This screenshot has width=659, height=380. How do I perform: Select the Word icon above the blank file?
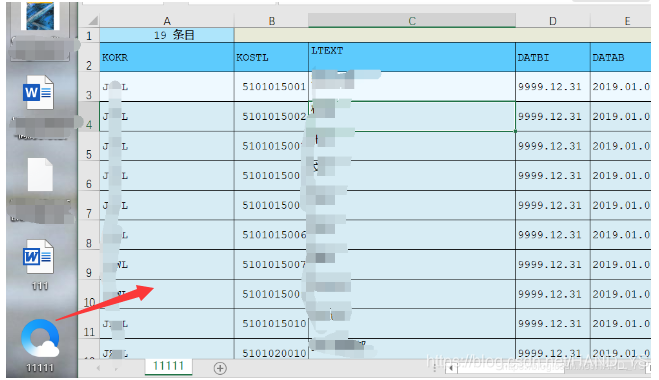[x=38, y=92]
